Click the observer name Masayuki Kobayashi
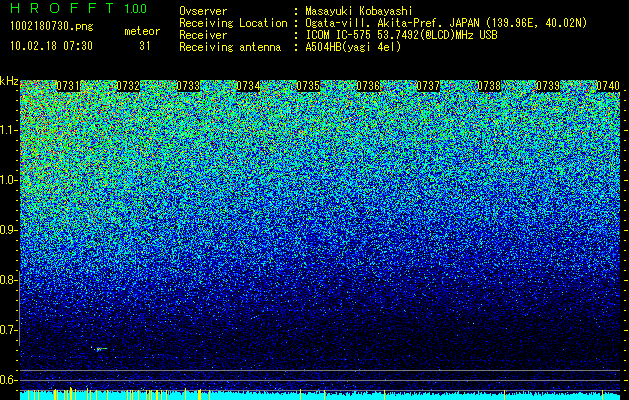Viewport: 629px width, 400px height. (359, 11)
